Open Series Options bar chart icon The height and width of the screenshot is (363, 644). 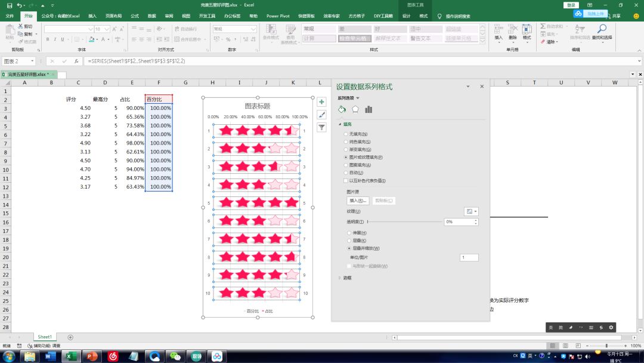coord(369,109)
